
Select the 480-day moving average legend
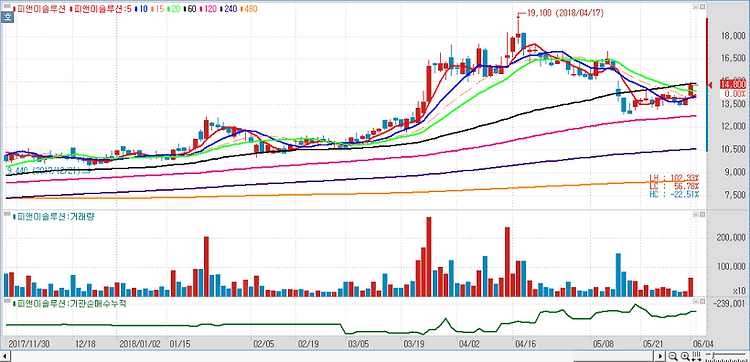tap(249, 9)
